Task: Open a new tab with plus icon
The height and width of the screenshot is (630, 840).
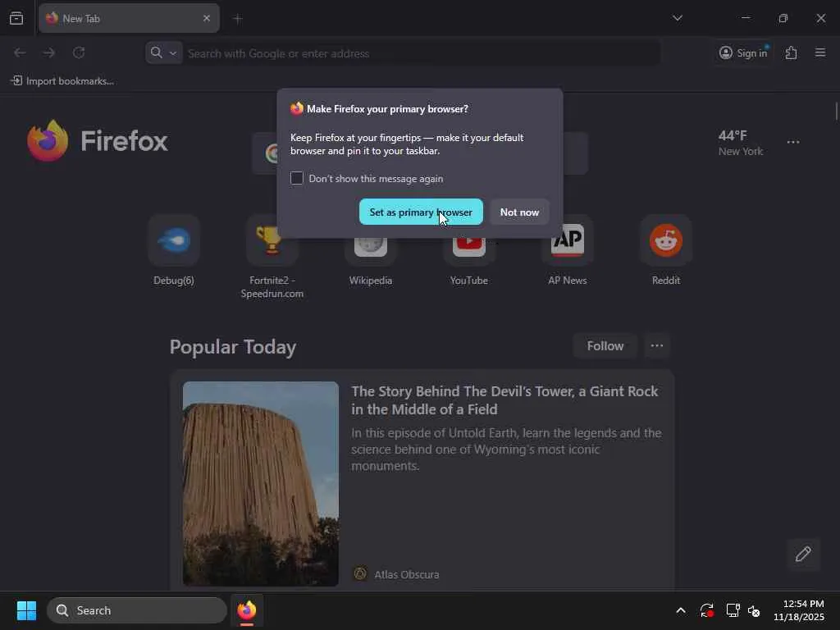Action: coord(238,19)
